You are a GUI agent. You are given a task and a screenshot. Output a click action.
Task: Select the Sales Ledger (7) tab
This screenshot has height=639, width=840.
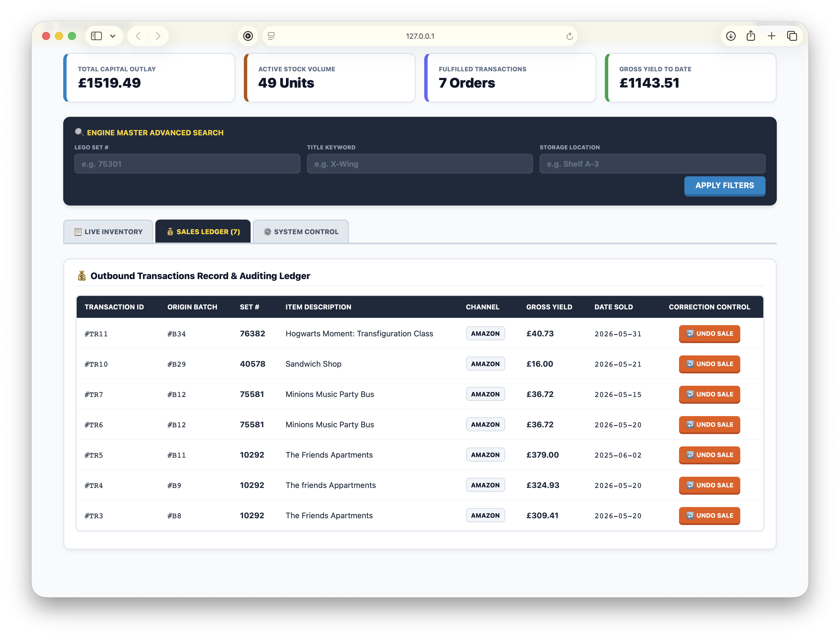[x=203, y=232]
